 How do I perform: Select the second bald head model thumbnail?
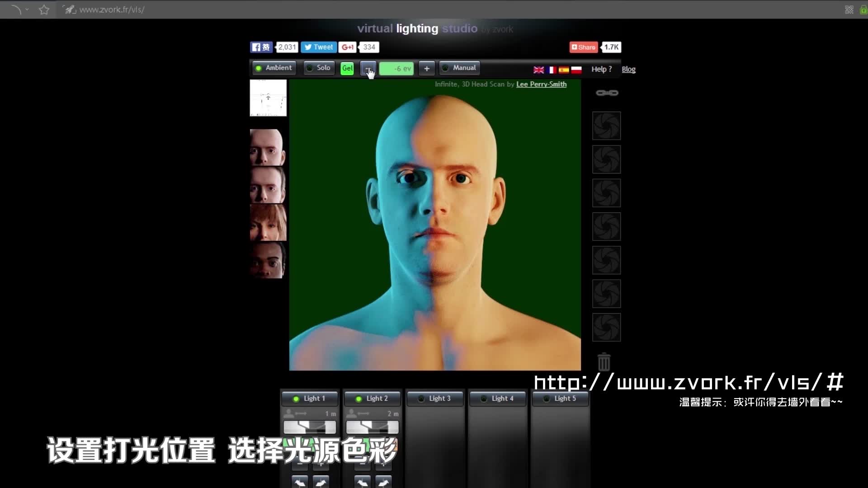[x=268, y=185]
